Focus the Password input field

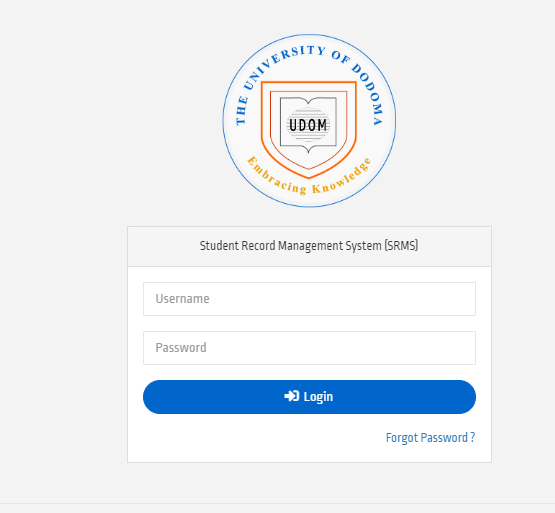pyautogui.click(x=309, y=348)
